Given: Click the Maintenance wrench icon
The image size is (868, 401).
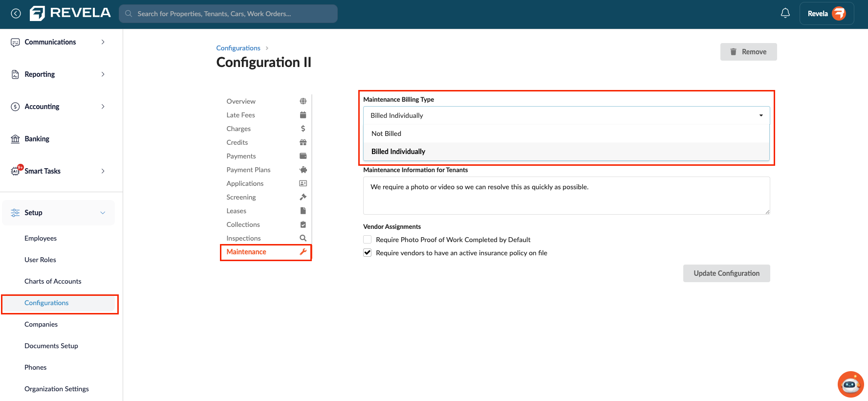Looking at the screenshot, I should pos(303,252).
